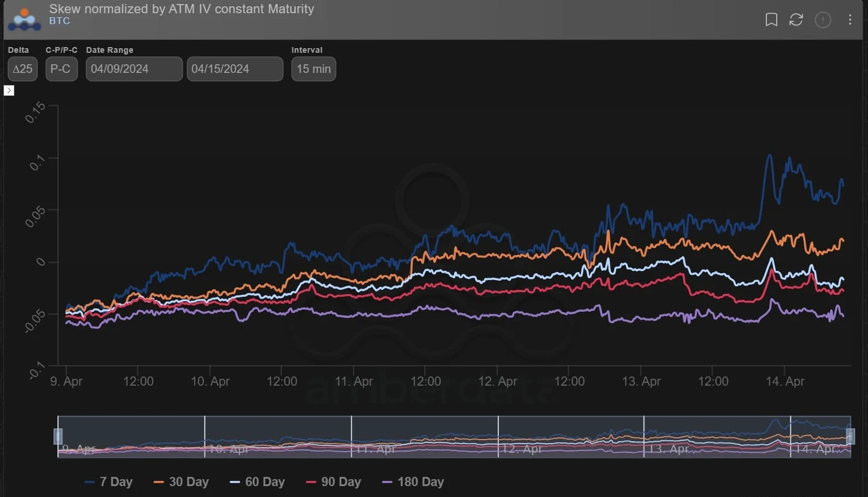Click the bookmark icon in header
This screenshot has width=868, height=497.
[771, 20]
